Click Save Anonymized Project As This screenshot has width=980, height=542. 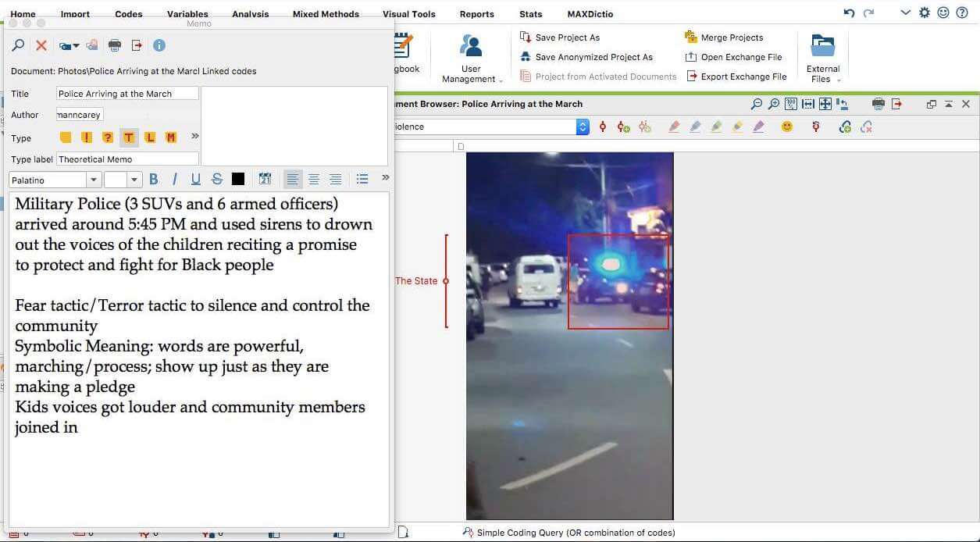(595, 56)
